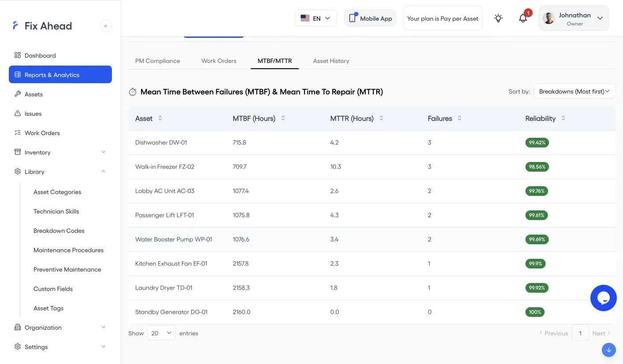Expand the Settings sidebar section
This screenshot has width=623, height=364.
(x=60, y=347)
